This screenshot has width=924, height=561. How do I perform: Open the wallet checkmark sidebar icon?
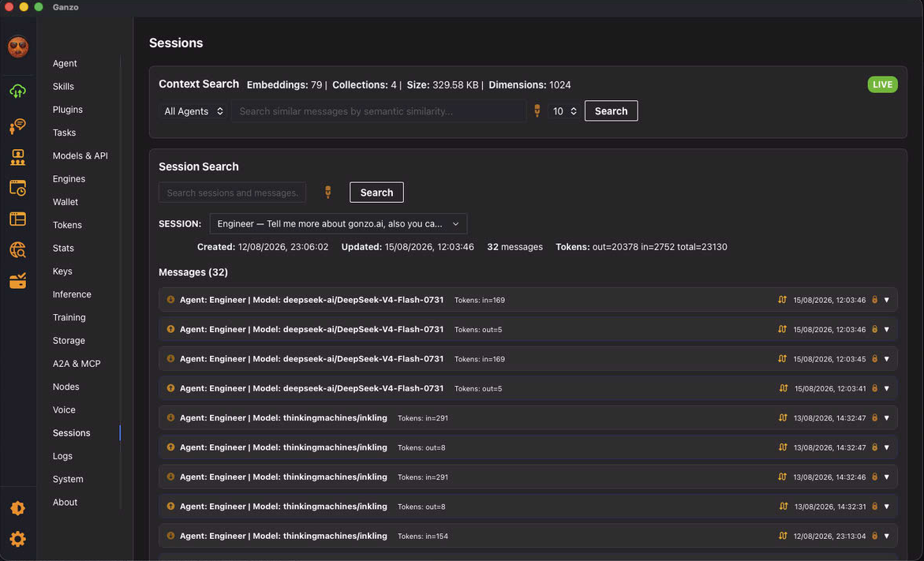pos(17,281)
